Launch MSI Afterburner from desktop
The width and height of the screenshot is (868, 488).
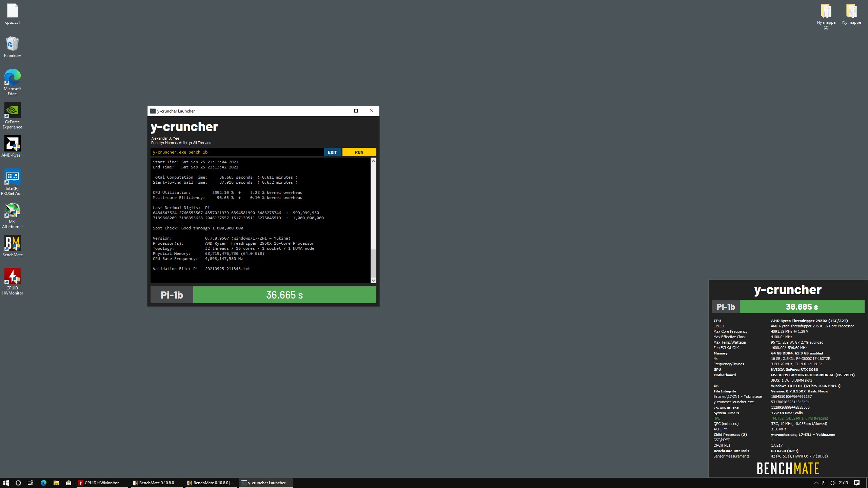click(x=13, y=215)
